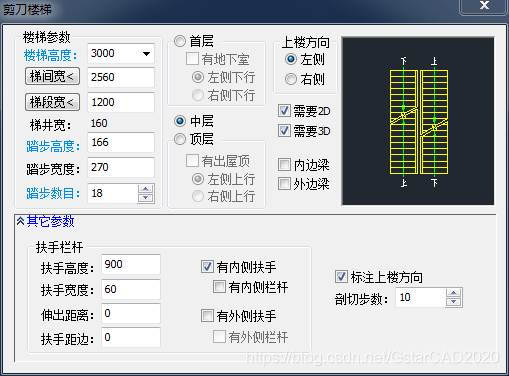This screenshot has height=376, width=509.
Task: Enable the 有内侧栏杆 checkbox
Action: coord(219,287)
